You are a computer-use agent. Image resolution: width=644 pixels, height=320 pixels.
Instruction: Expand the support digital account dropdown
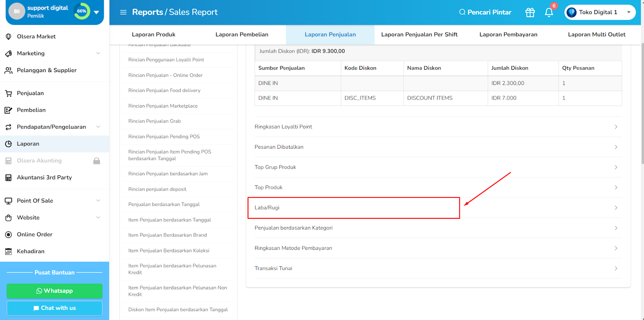tap(97, 12)
